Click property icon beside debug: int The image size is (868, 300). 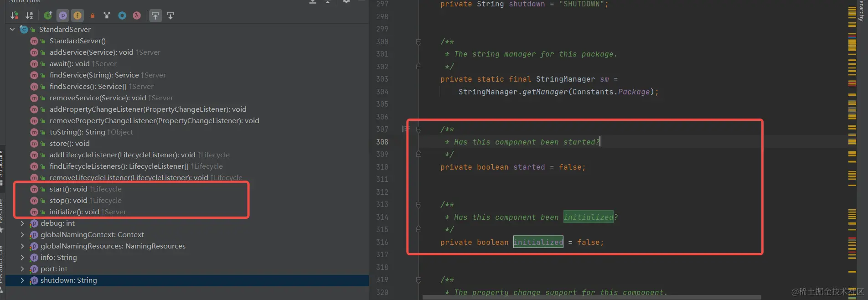point(34,223)
